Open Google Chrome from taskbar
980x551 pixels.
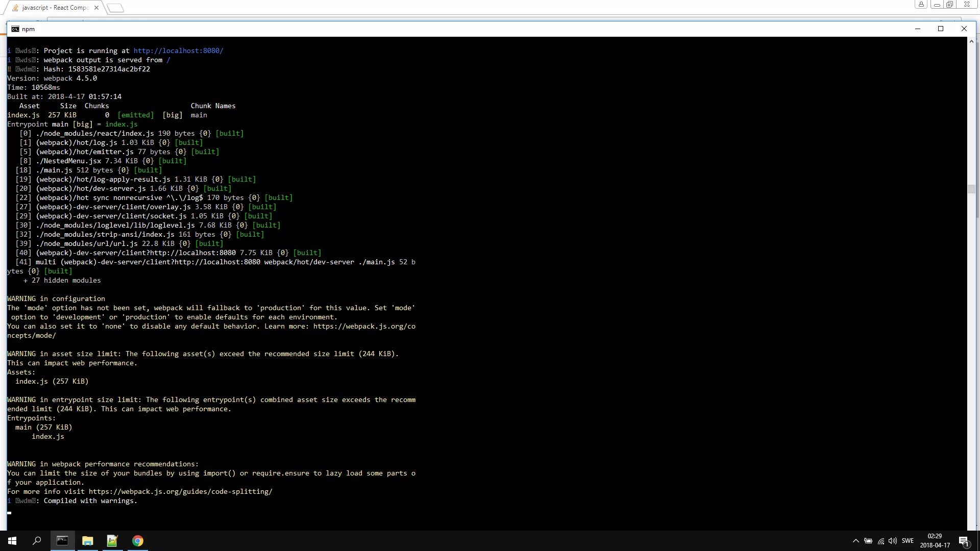click(137, 541)
